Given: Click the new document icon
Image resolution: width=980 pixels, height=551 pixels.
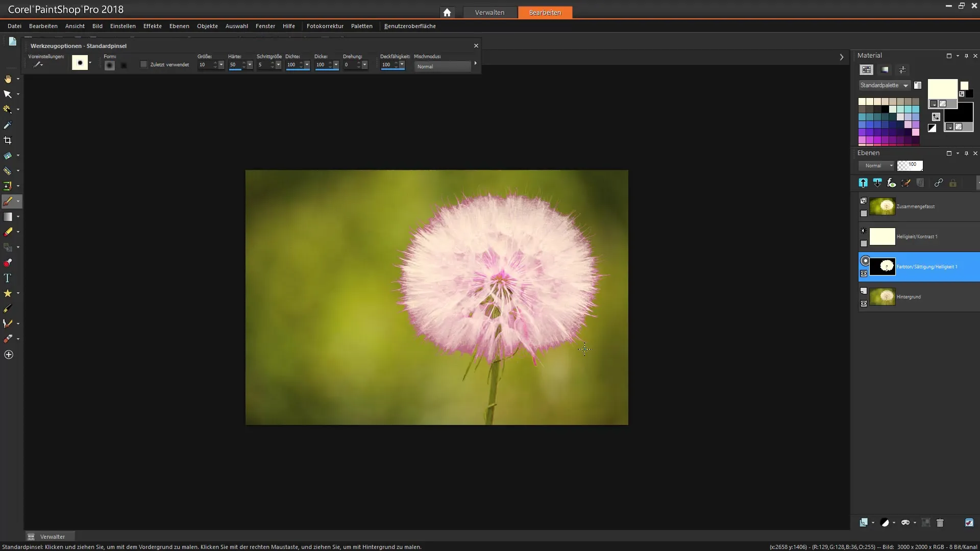Looking at the screenshot, I should click(x=12, y=42).
